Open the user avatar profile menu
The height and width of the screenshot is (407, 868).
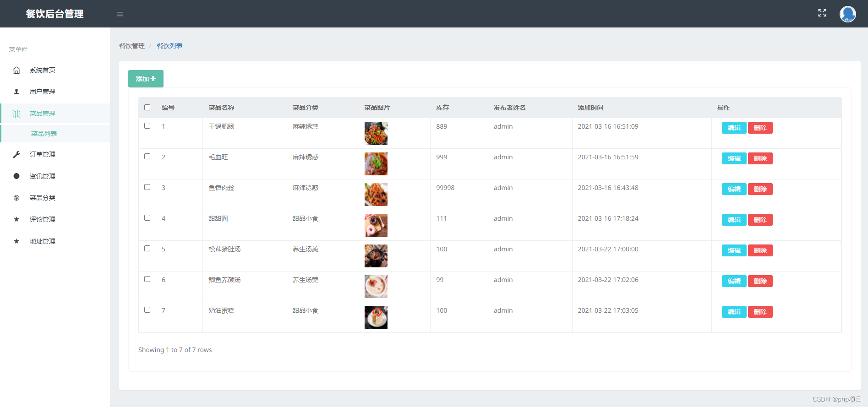847,14
